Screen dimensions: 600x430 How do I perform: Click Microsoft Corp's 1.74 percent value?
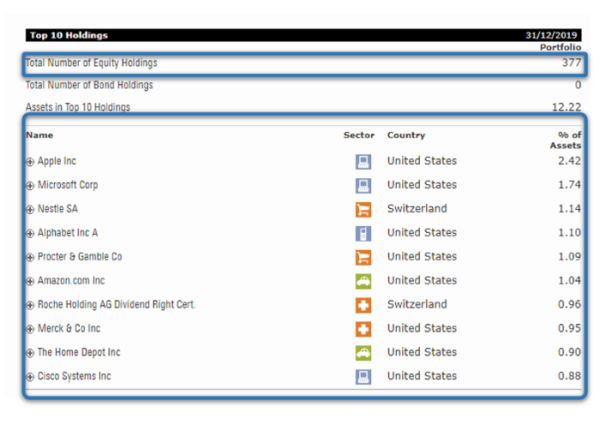pos(569,185)
